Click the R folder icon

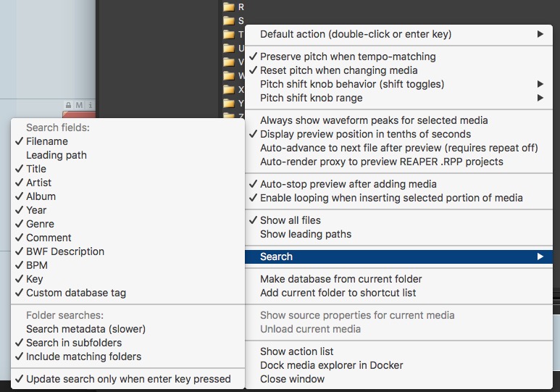pyautogui.click(x=228, y=7)
